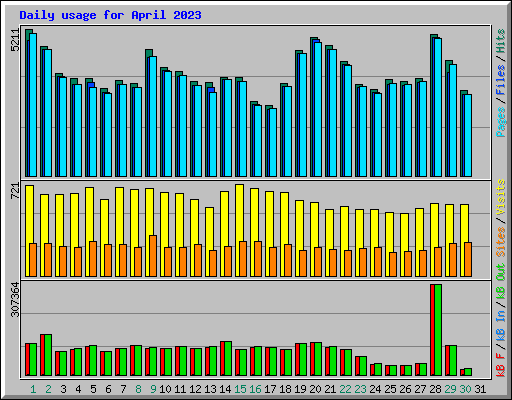Click the orange Sites bar for day 9
This screenshot has height=400, width=512.
(153, 256)
